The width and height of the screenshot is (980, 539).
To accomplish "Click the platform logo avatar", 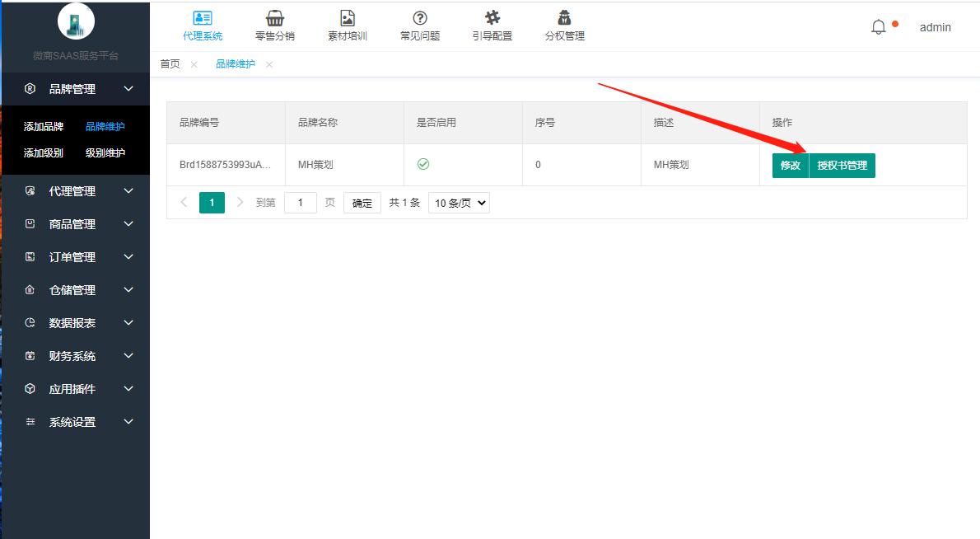I will (76, 21).
